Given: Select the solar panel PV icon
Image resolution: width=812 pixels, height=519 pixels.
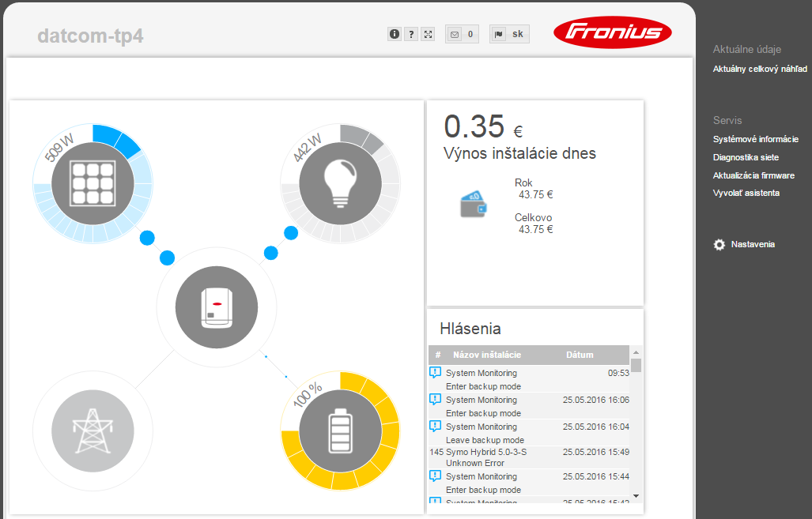Looking at the screenshot, I should click(93, 184).
